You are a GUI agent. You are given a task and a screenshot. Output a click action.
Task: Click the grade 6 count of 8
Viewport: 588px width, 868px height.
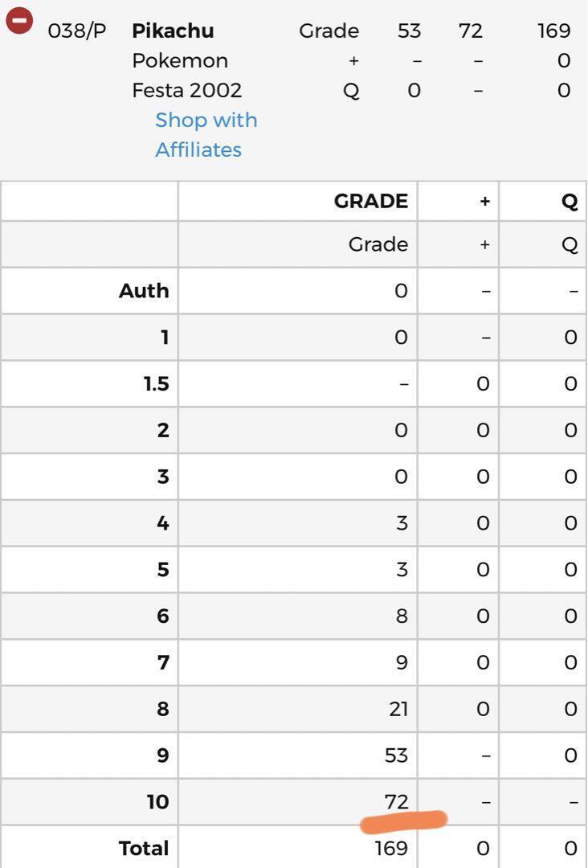click(x=402, y=616)
